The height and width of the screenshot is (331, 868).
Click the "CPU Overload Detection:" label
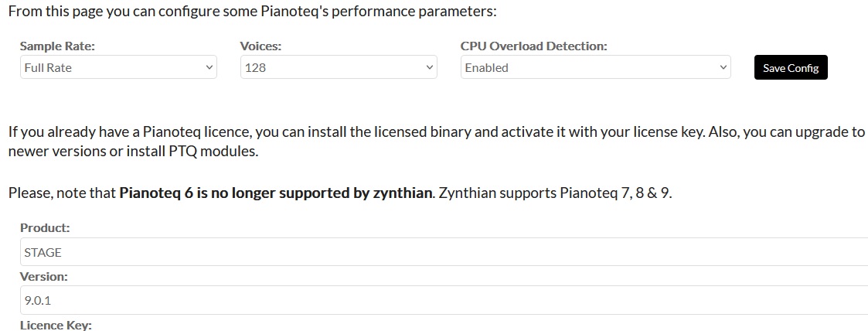[x=533, y=46]
